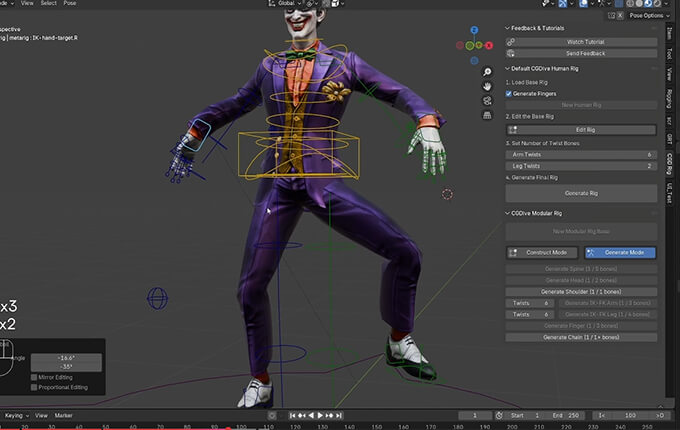Screen dimensions: 680x430
Task: Toggle the Proportional Editing checkbox
Action: [35, 388]
